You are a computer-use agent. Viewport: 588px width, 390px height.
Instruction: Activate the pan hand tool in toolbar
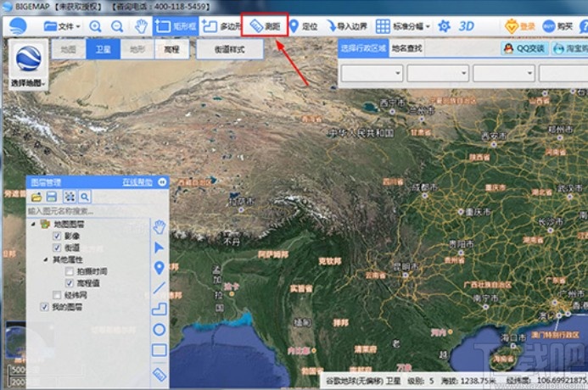pos(141,26)
